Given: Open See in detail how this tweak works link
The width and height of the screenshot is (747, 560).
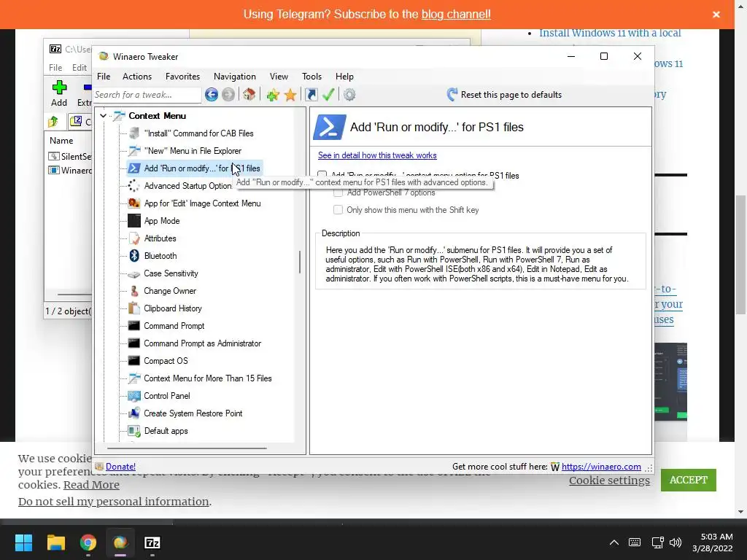Looking at the screenshot, I should coord(377,155).
